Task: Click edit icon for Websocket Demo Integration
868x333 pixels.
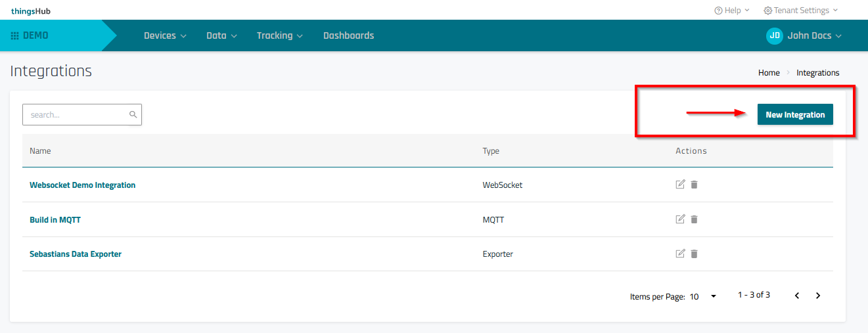Action: click(680, 185)
